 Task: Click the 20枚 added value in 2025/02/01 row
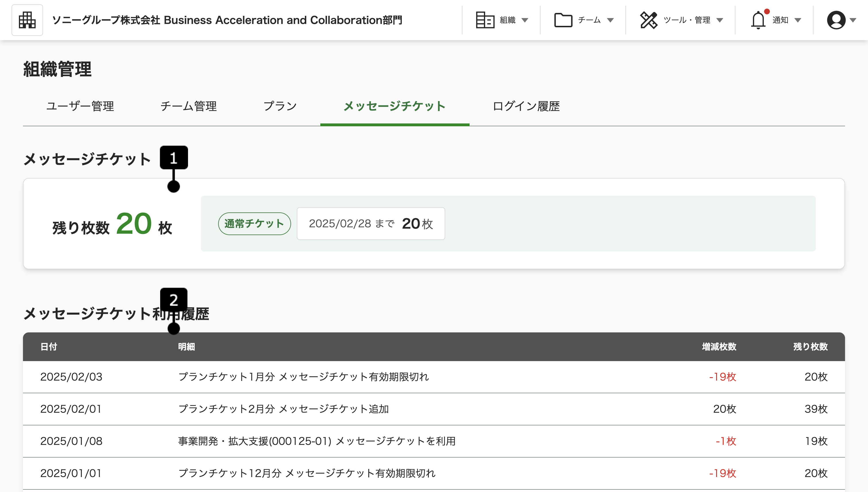click(x=724, y=409)
